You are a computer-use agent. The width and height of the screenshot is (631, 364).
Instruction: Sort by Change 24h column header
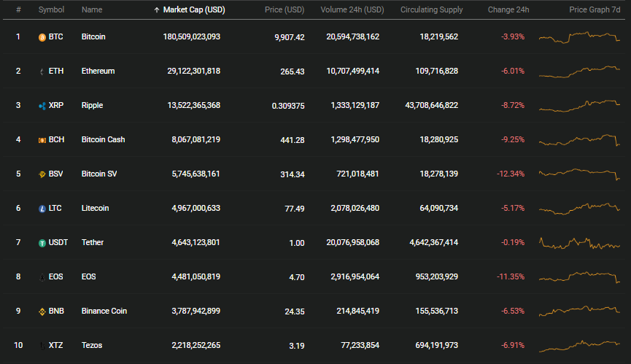click(x=508, y=9)
